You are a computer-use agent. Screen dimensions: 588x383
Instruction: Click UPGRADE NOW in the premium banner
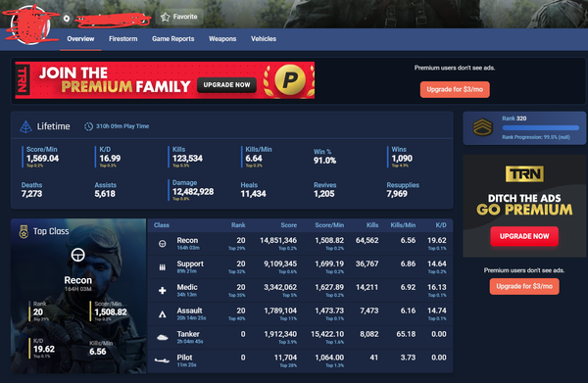coord(226,85)
